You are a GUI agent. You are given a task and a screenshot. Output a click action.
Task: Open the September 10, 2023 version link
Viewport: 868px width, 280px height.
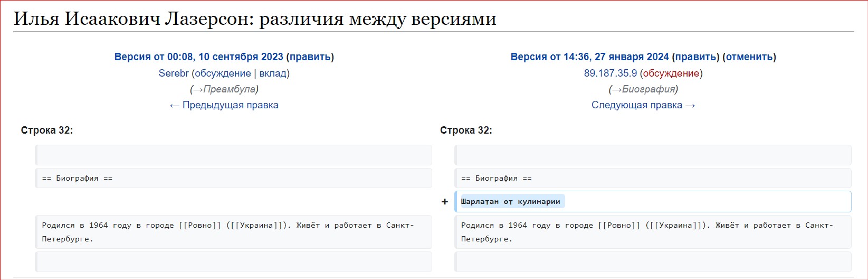point(198,57)
